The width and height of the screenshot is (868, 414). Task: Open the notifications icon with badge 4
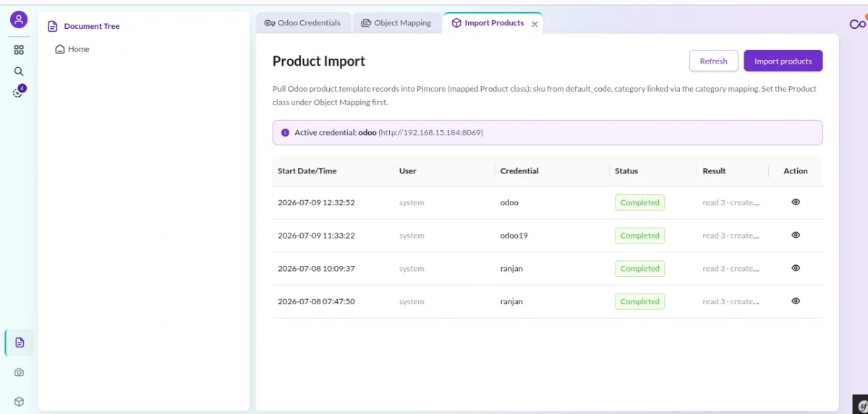pyautogui.click(x=20, y=92)
